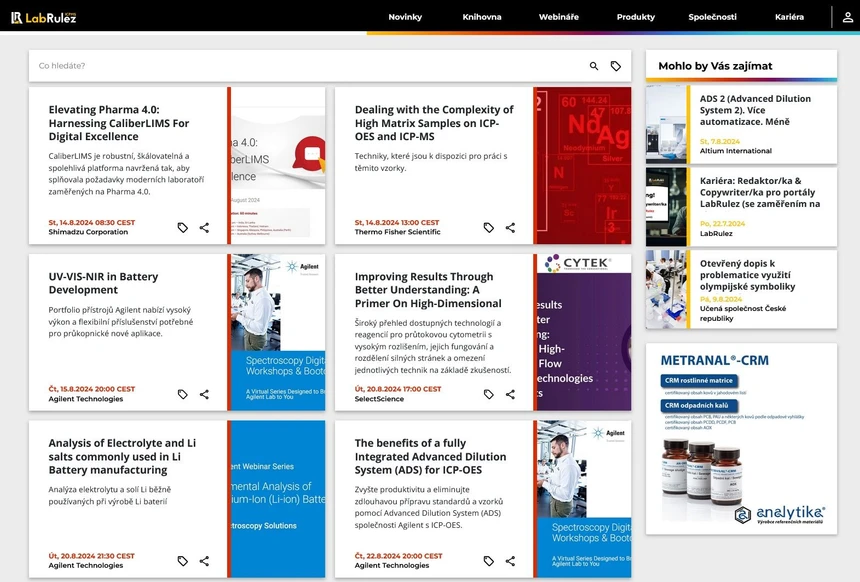860x582 pixels.
Task: Click Shimadzu Corporation company name
Action: (x=88, y=232)
